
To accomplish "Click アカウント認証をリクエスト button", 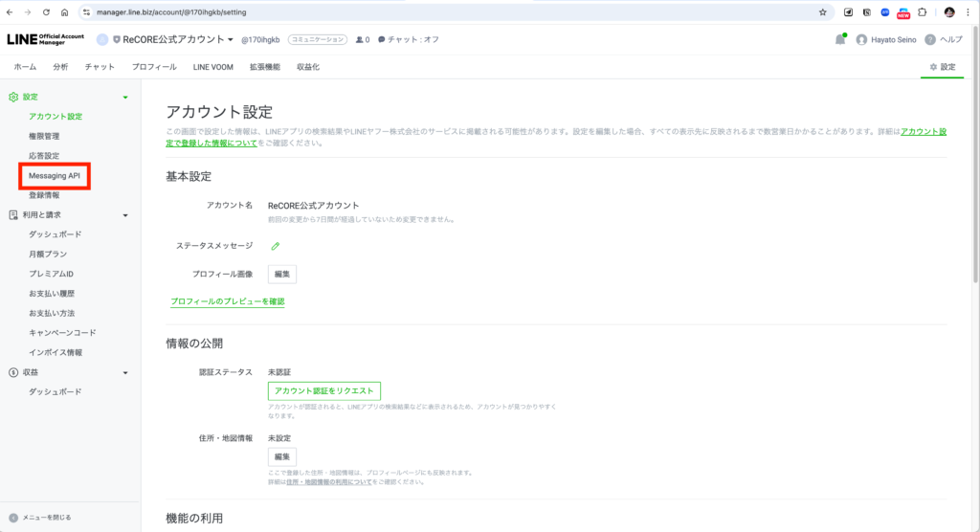I will (323, 390).
